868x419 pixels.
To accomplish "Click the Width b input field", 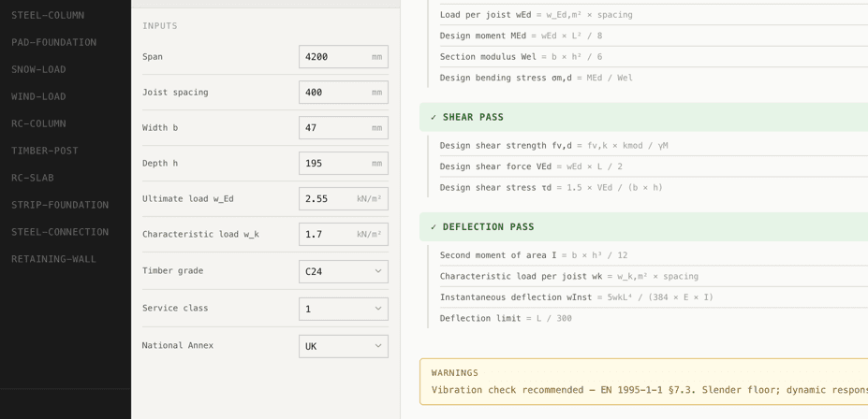I will pos(344,128).
